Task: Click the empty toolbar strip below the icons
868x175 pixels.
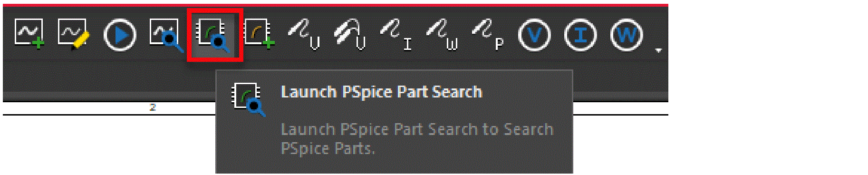Action: coord(109,77)
